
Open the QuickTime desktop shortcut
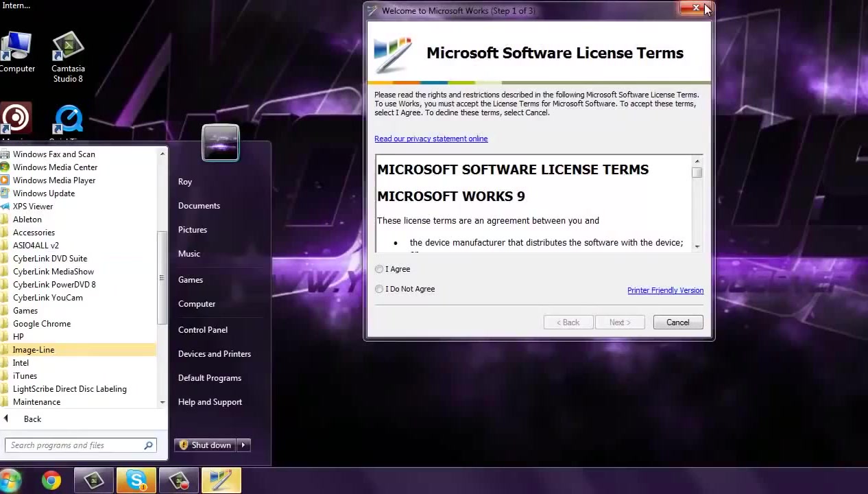[69, 120]
